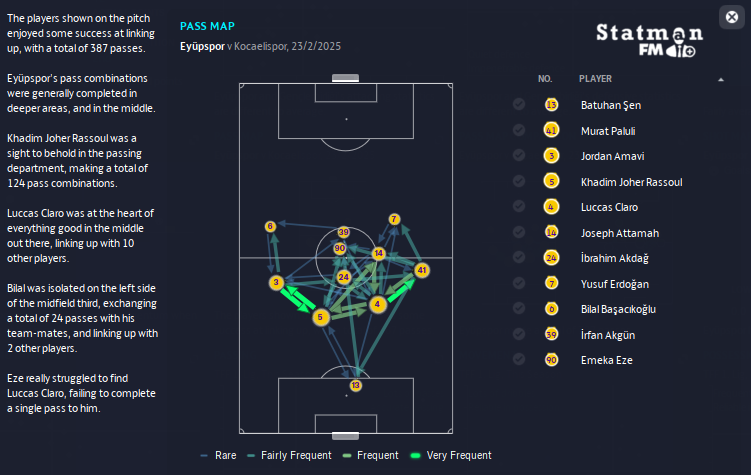Sort the list by the PLAYER column

[x=596, y=78]
